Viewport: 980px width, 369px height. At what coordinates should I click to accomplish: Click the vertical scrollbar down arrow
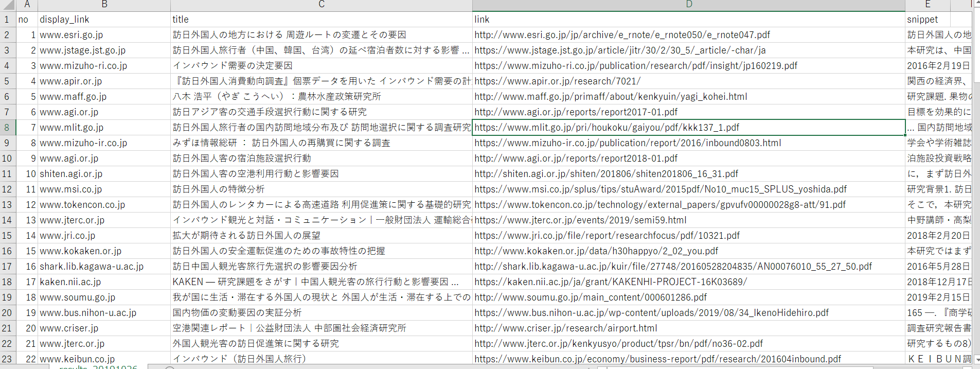(976, 360)
